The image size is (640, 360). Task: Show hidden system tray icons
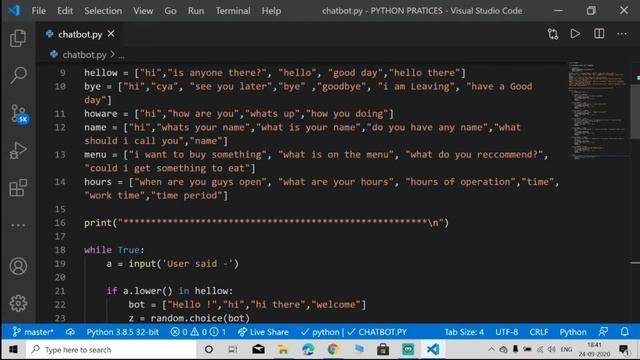tap(491, 349)
